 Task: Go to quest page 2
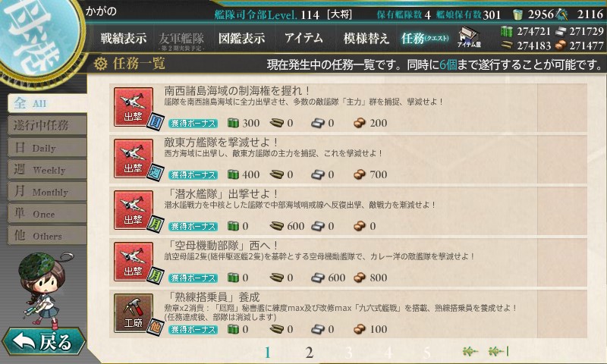click(309, 353)
